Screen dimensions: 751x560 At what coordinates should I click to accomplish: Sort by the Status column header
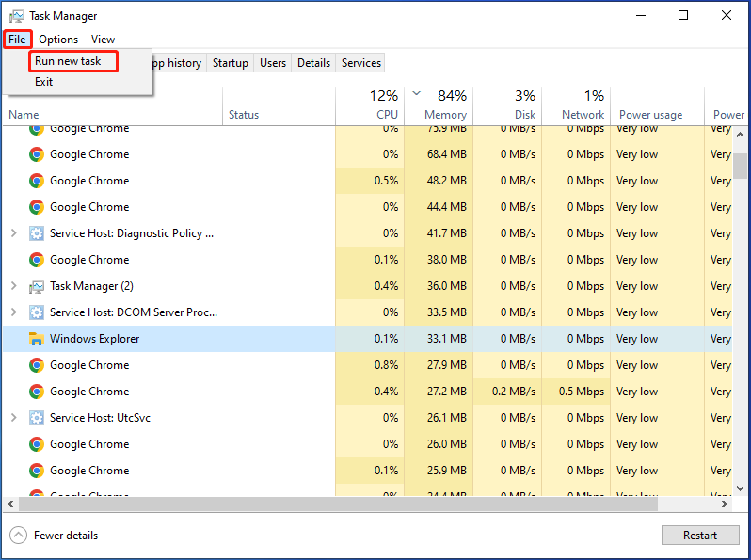(x=280, y=105)
